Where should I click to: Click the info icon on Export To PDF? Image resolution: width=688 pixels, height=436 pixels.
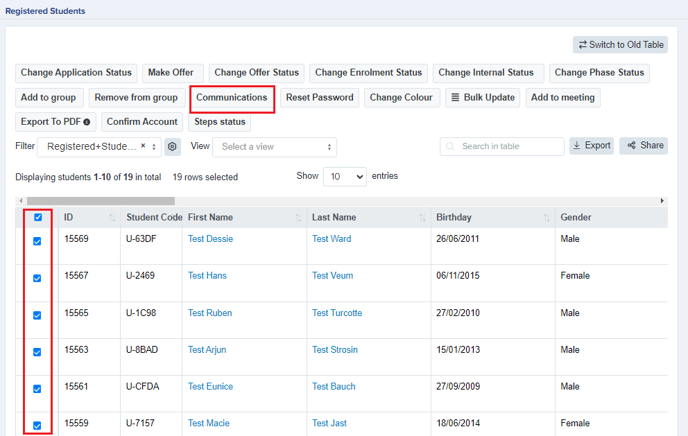click(87, 122)
